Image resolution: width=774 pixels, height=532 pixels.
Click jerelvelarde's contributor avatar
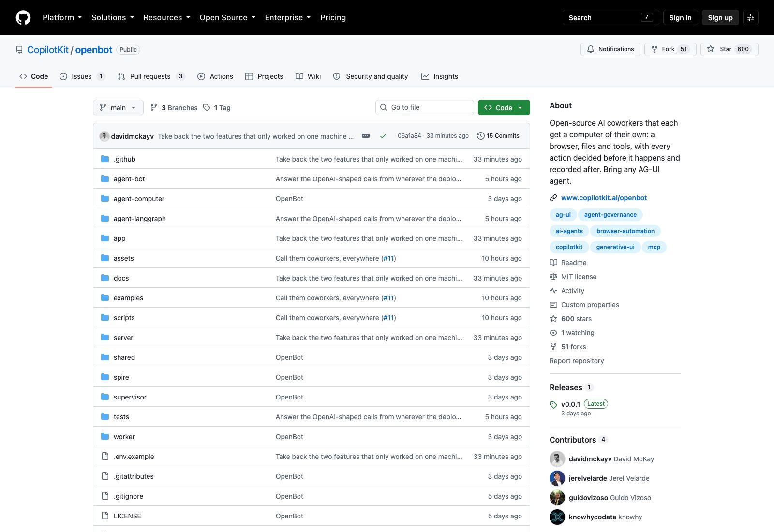point(557,478)
